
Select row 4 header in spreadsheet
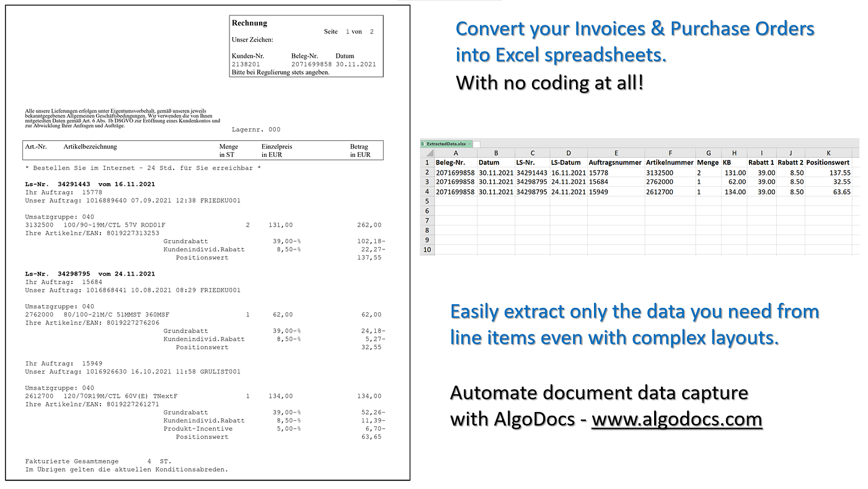click(x=427, y=192)
